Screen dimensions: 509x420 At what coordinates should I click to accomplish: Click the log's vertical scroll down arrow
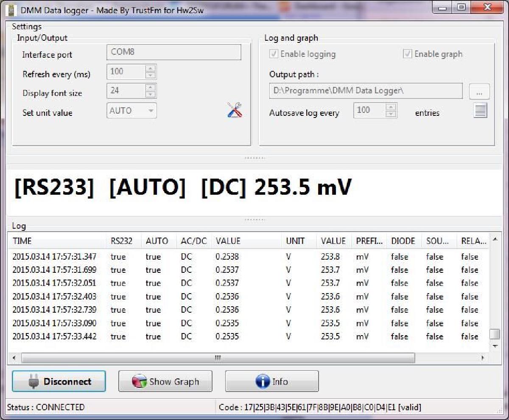point(495,347)
